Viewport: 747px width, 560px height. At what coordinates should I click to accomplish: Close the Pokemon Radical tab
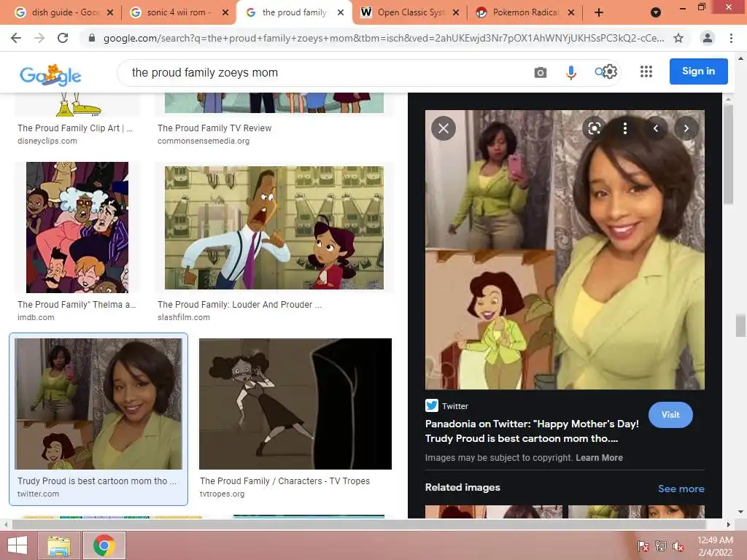[571, 12]
